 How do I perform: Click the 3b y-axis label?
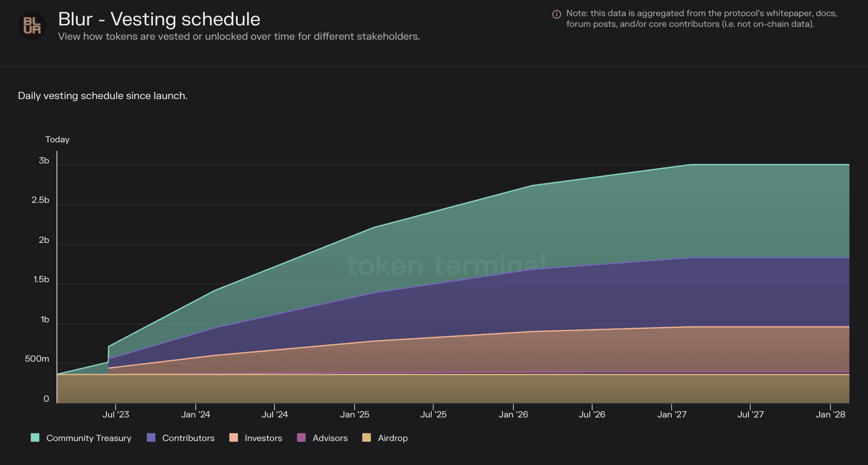tap(44, 161)
